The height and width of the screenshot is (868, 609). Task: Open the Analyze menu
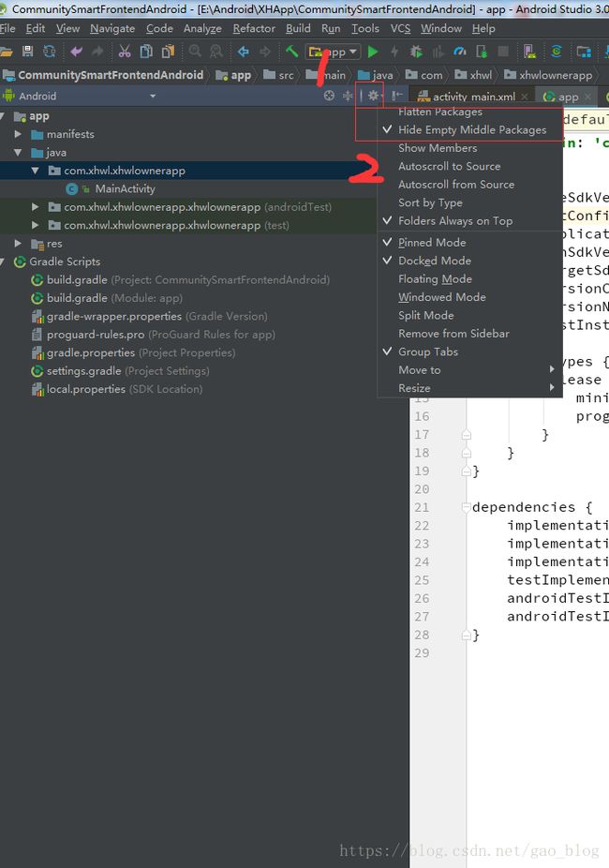[202, 29]
